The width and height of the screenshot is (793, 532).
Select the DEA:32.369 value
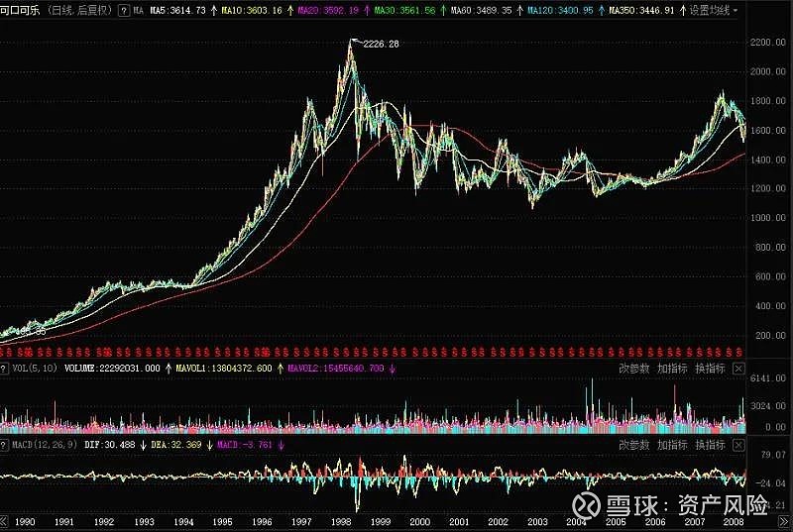pyautogui.click(x=176, y=445)
